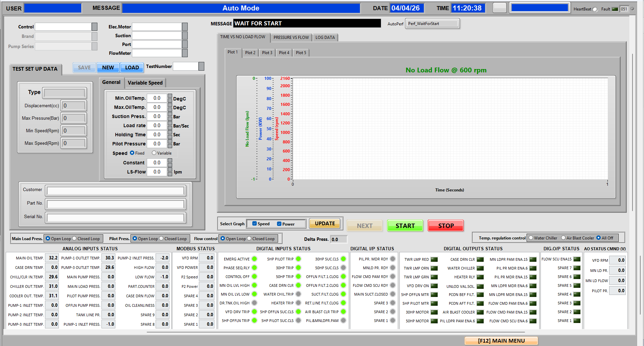Toggle the Power graph checkbox

tap(279, 224)
